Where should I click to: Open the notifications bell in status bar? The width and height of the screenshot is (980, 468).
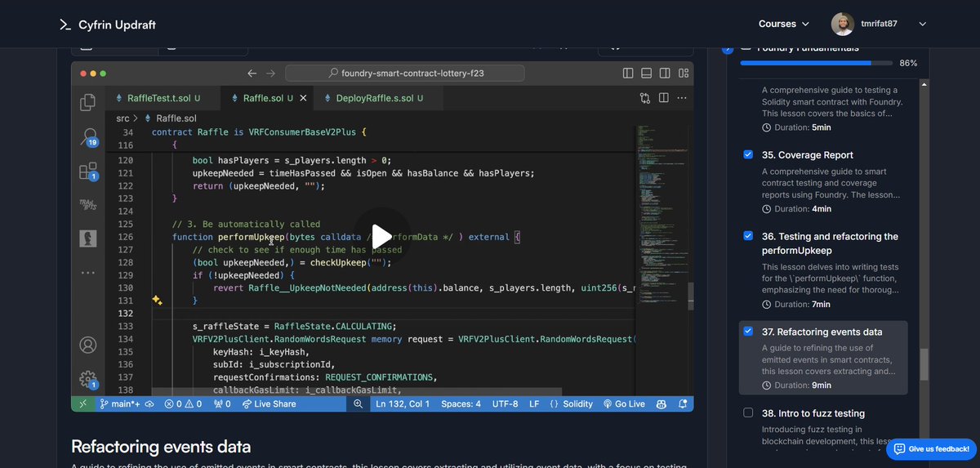pos(681,403)
